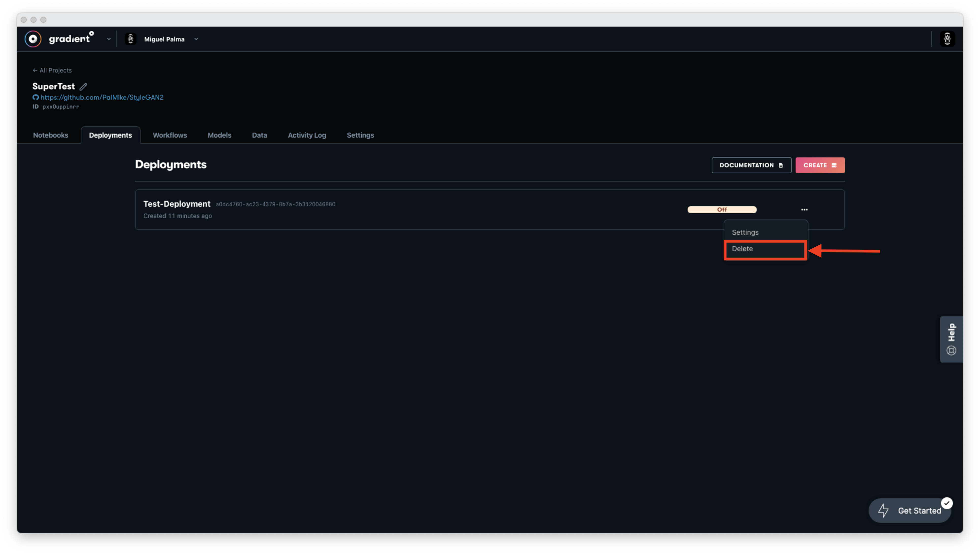Toggle the three-dot menu for Test-Deployment

point(804,210)
